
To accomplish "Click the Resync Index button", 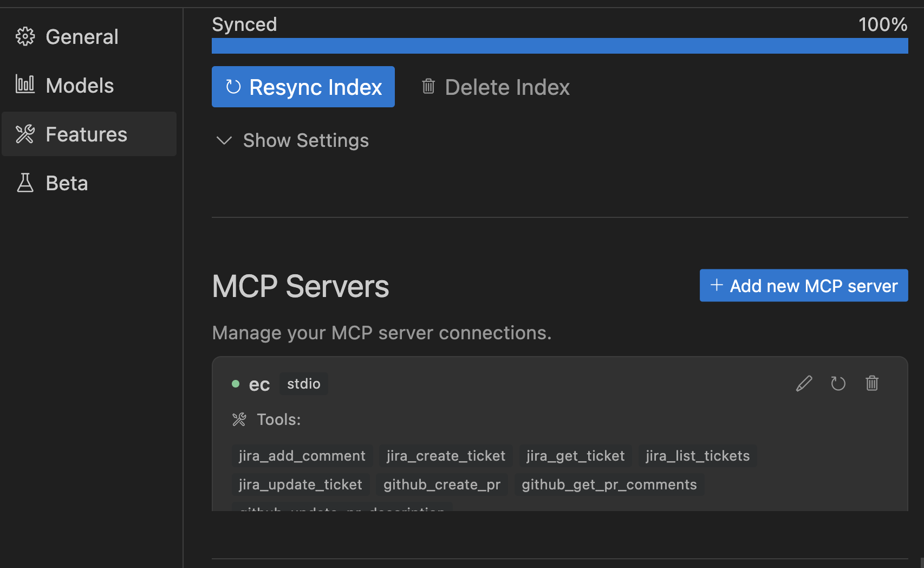I will 303,86.
